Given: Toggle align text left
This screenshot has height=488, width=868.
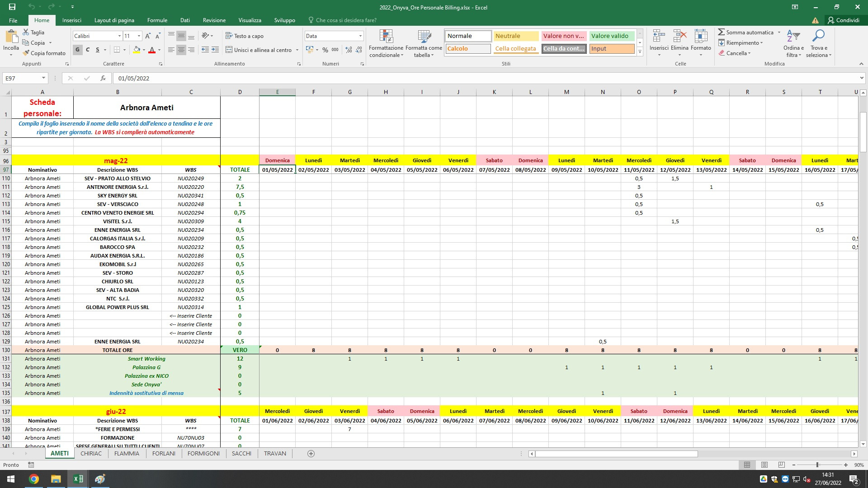Looking at the screenshot, I should click(171, 50).
